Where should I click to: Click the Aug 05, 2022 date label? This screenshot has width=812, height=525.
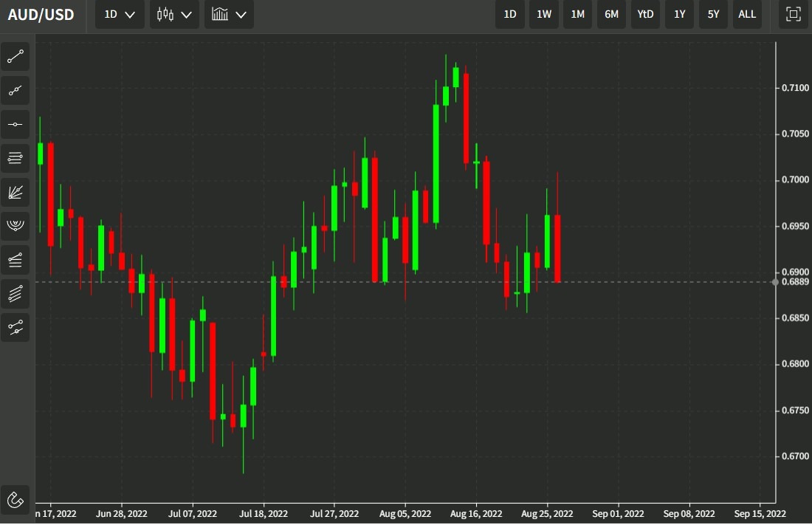point(405,514)
